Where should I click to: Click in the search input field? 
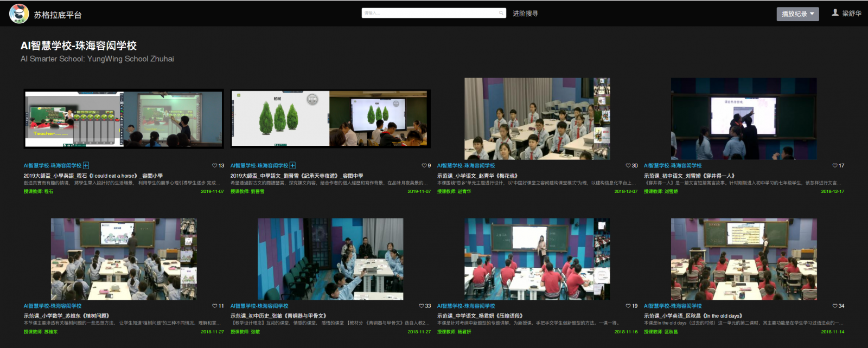[429, 13]
